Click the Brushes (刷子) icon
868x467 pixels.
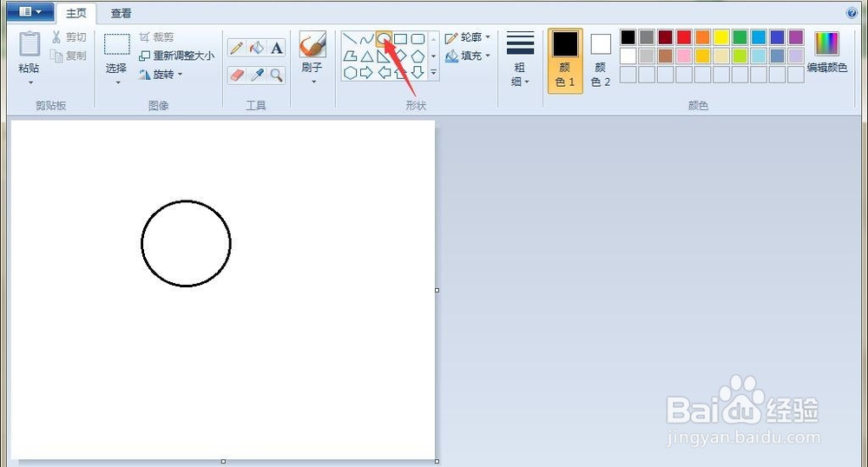(x=312, y=44)
